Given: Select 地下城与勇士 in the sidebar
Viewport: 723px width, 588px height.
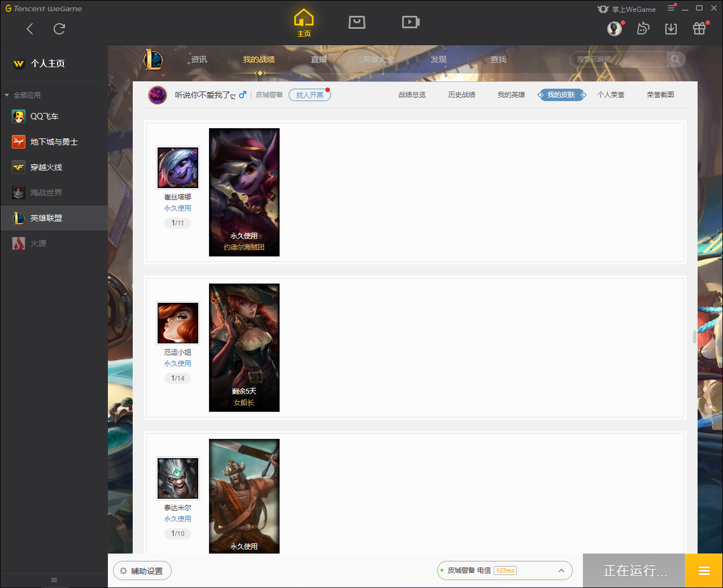Looking at the screenshot, I should click(x=54, y=142).
